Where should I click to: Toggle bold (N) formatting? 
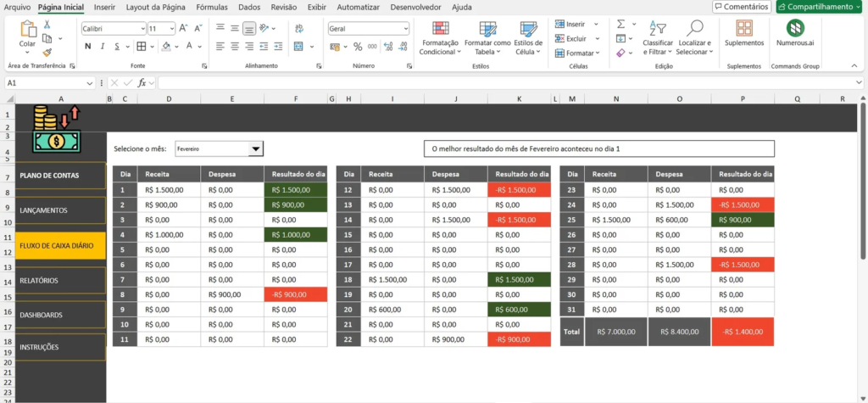(87, 47)
